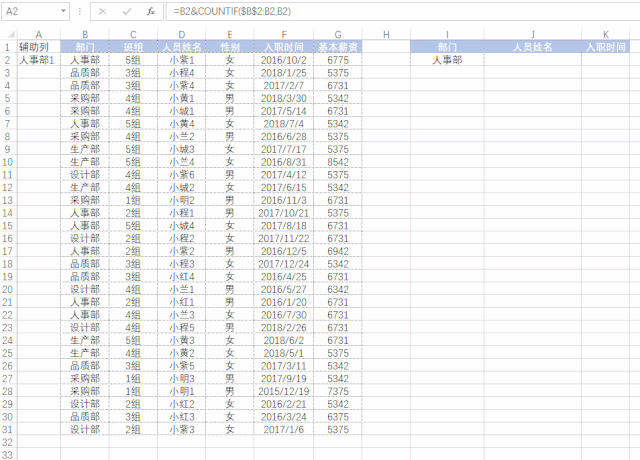This screenshot has width=640, height=460.
Task: Select column B header
Action: point(85,35)
